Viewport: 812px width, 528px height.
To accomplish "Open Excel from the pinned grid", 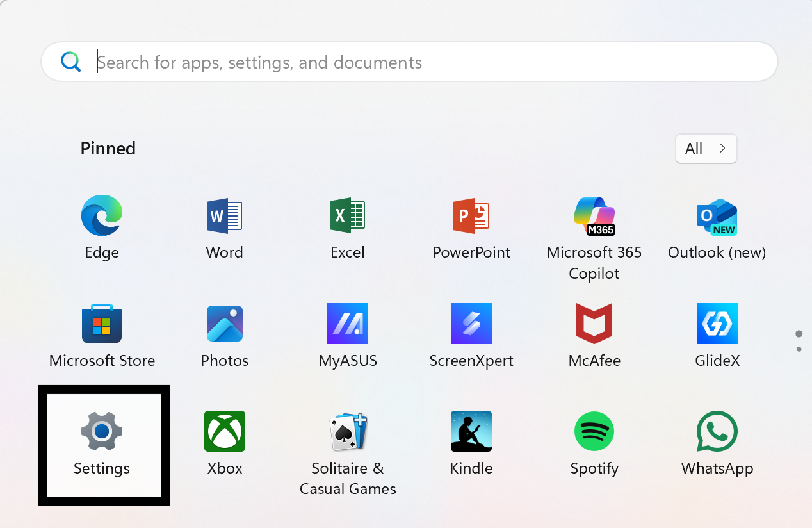I will 348,228.
